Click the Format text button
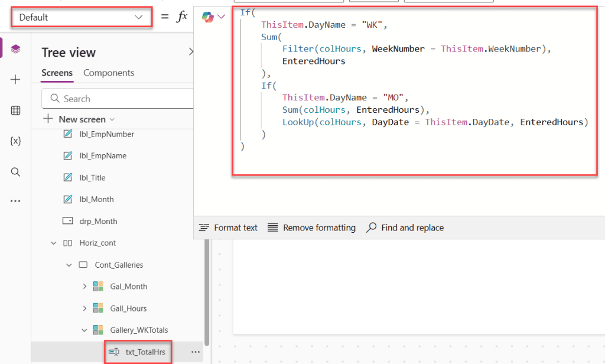 click(x=228, y=227)
